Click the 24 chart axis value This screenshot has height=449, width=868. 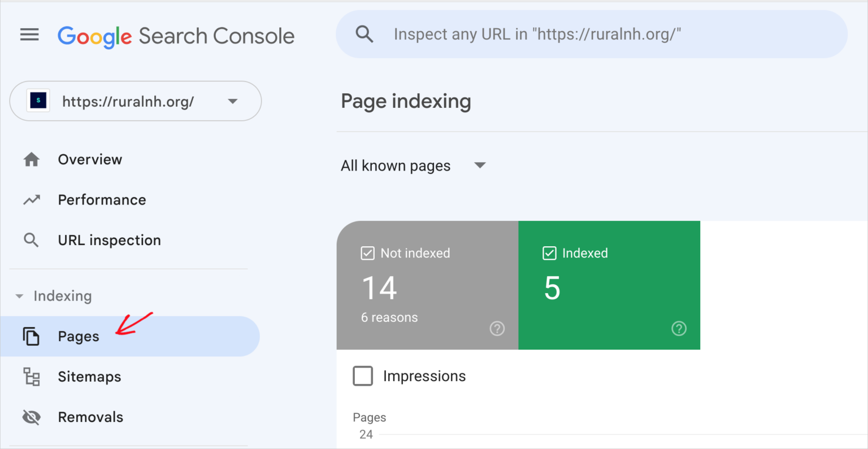[366, 434]
